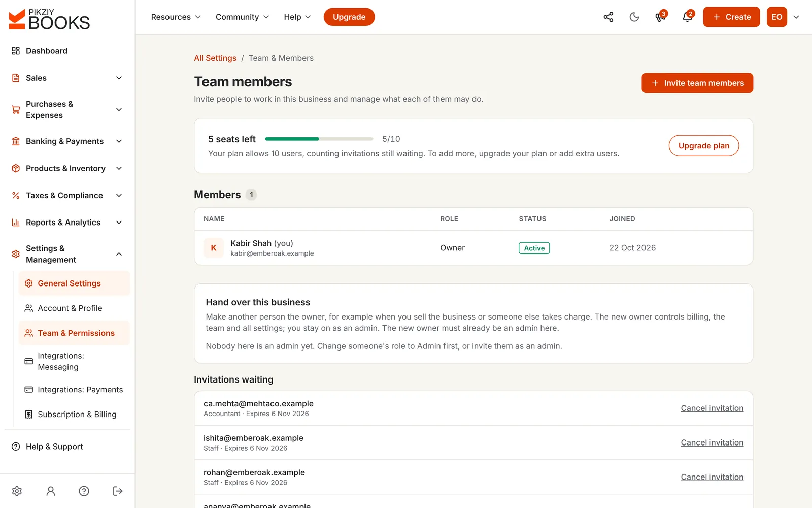Image resolution: width=812 pixels, height=508 pixels.
Task: Open the Resources dropdown menu
Action: (x=176, y=17)
